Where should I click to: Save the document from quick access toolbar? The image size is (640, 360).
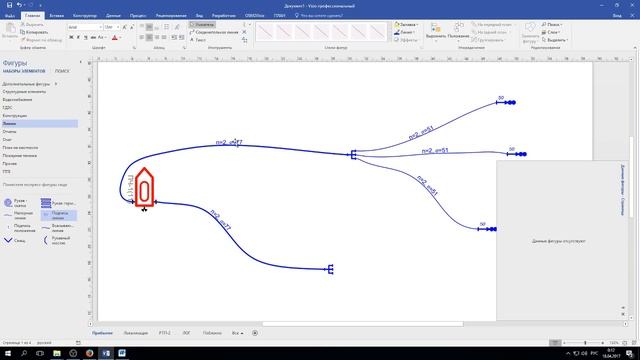(x=9, y=5)
